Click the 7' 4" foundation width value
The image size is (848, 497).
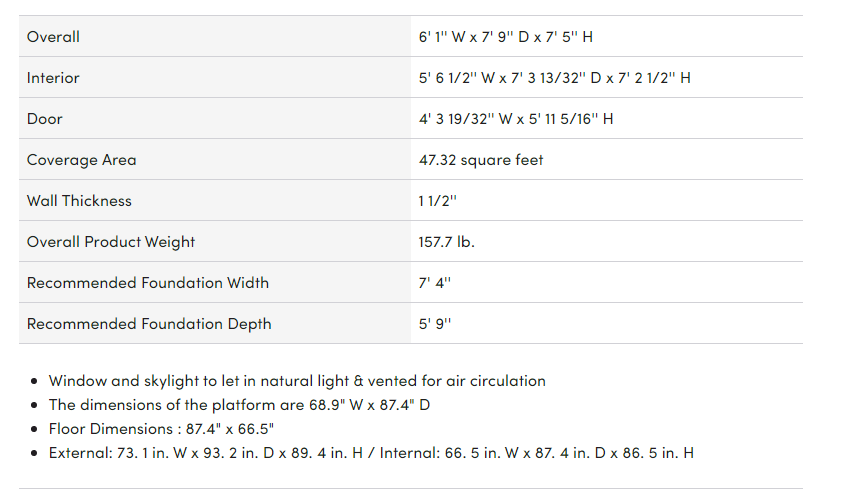point(435,283)
